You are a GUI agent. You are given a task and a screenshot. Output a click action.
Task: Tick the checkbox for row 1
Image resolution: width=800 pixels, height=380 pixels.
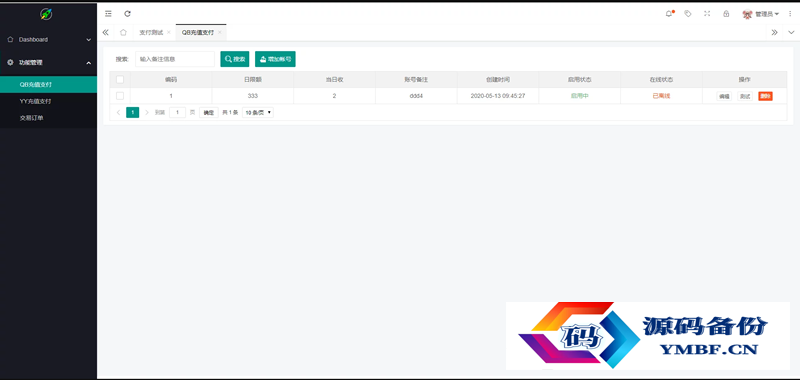coord(120,96)
